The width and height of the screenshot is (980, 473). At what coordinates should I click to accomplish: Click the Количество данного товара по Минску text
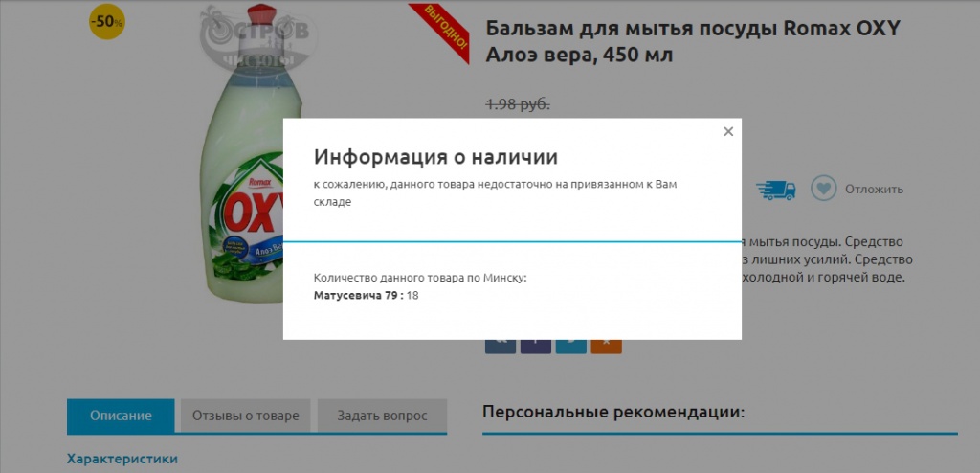(x=420, y=277)
